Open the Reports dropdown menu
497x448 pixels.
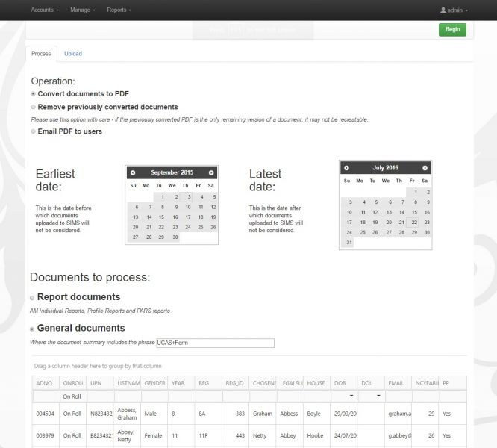[x=119, y=10]
